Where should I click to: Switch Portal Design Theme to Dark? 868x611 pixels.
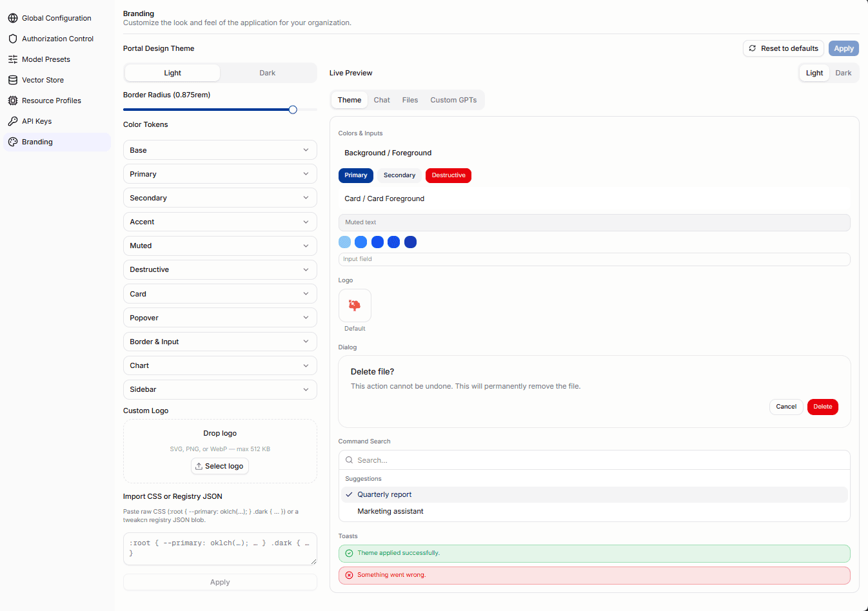pos(268,73)
